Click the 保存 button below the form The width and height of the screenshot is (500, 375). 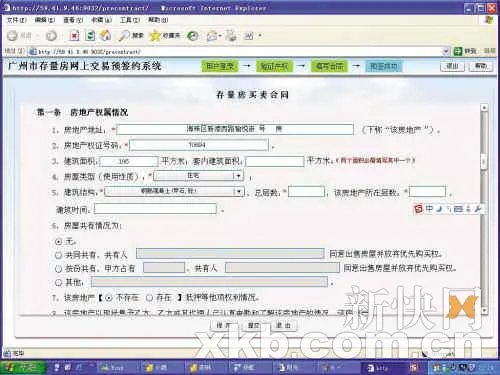pyautogui.click(x=224, y=325)
